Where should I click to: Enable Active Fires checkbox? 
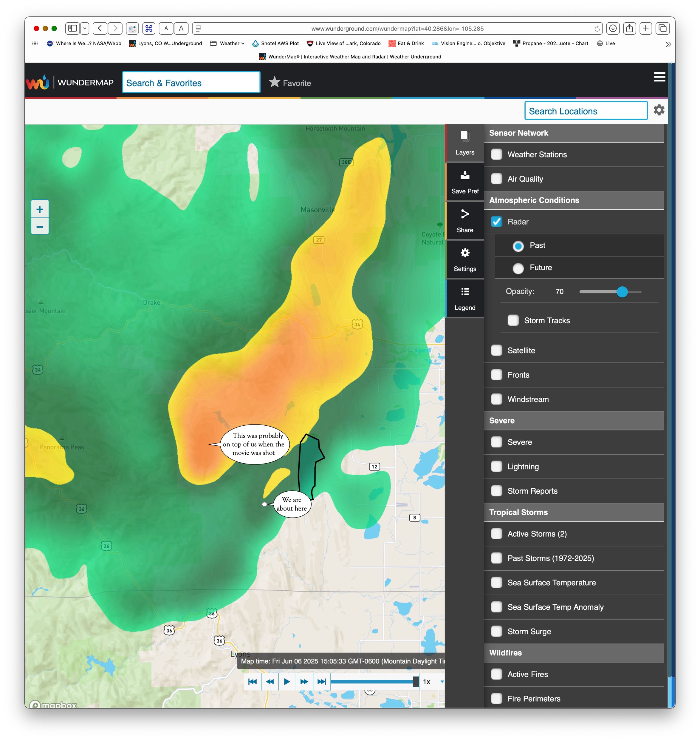click(496, 674)
